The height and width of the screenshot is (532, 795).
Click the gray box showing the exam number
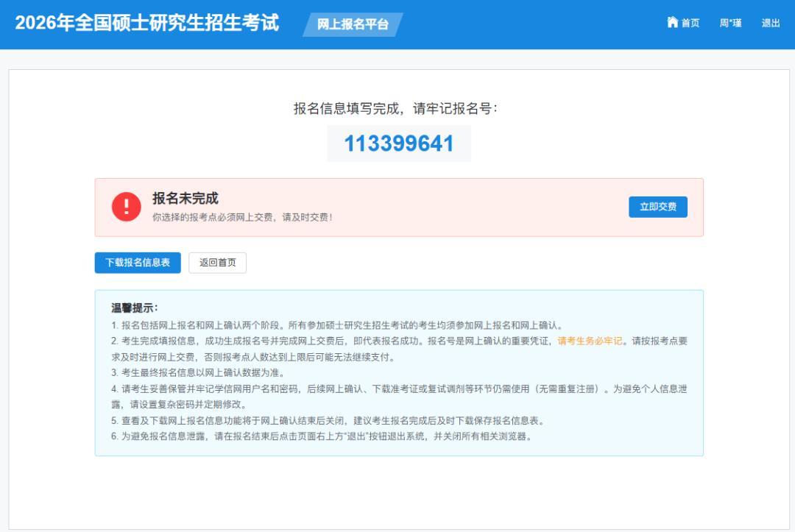pos(398,143)
